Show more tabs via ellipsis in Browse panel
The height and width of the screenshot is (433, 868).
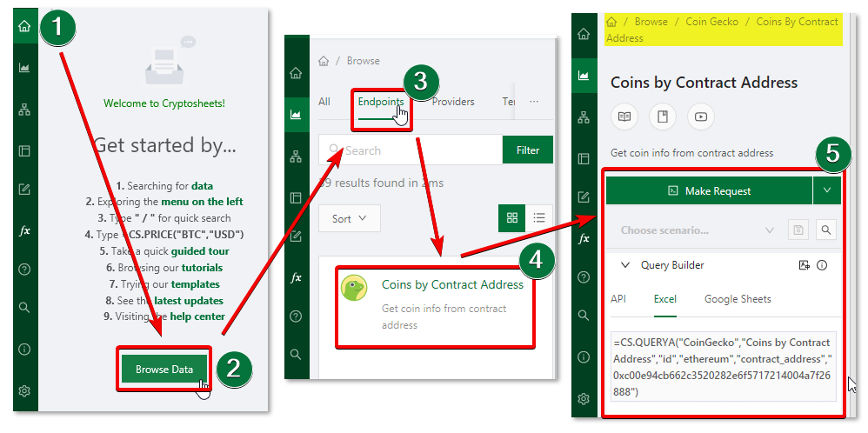pos(534,102)
